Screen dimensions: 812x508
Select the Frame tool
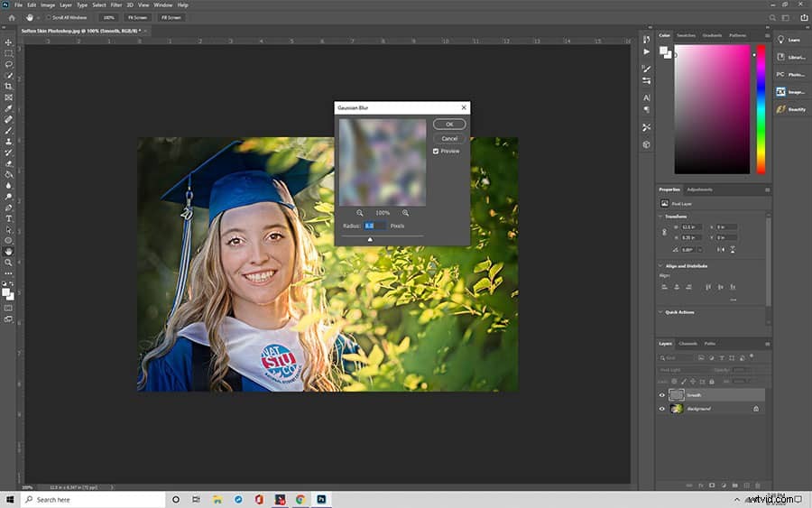point(8,97)
